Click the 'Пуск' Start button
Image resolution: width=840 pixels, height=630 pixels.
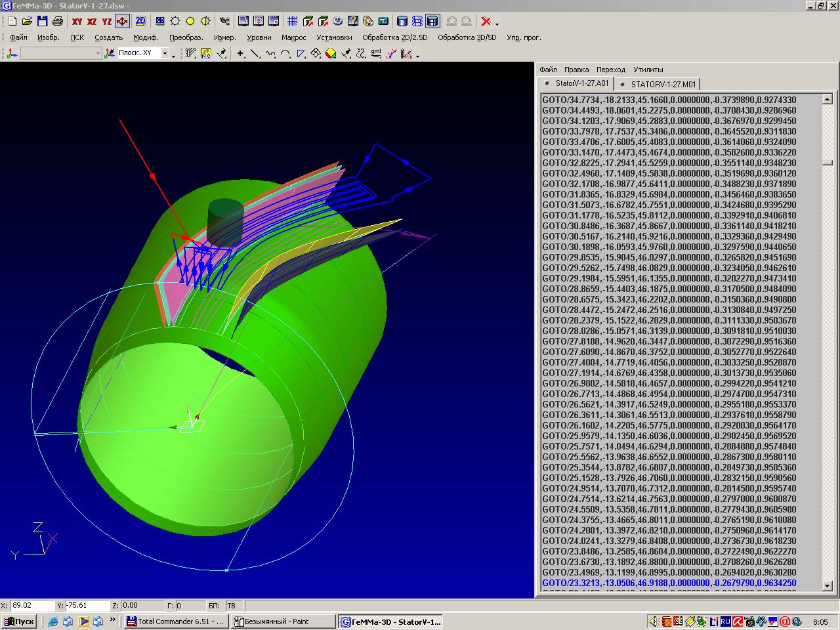pos(19,621)
